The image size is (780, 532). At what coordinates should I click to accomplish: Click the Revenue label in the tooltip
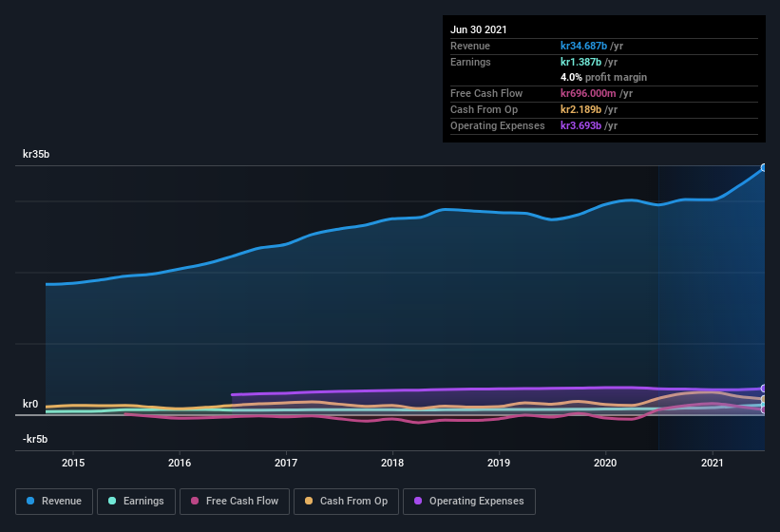(470, 46)
